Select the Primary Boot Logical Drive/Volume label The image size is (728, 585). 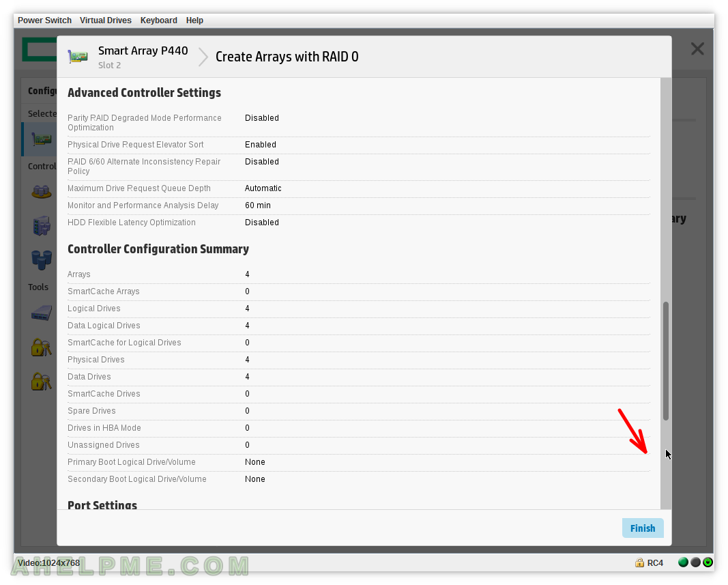pos(132,462)
